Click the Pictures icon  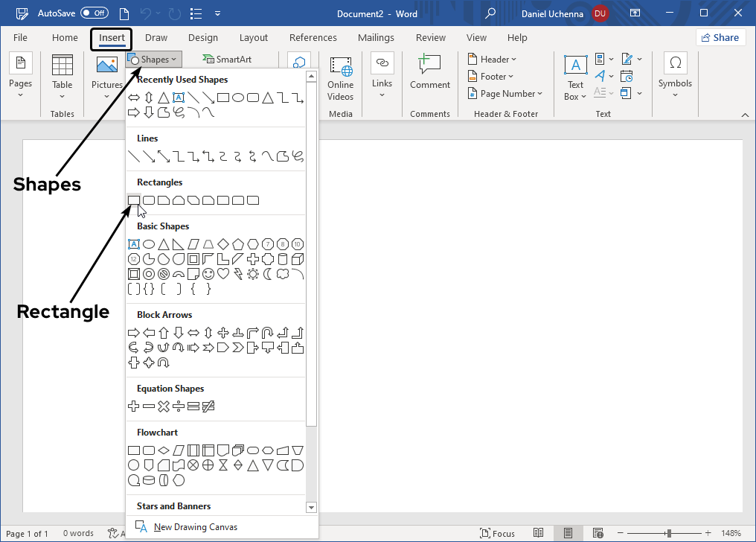107,73
